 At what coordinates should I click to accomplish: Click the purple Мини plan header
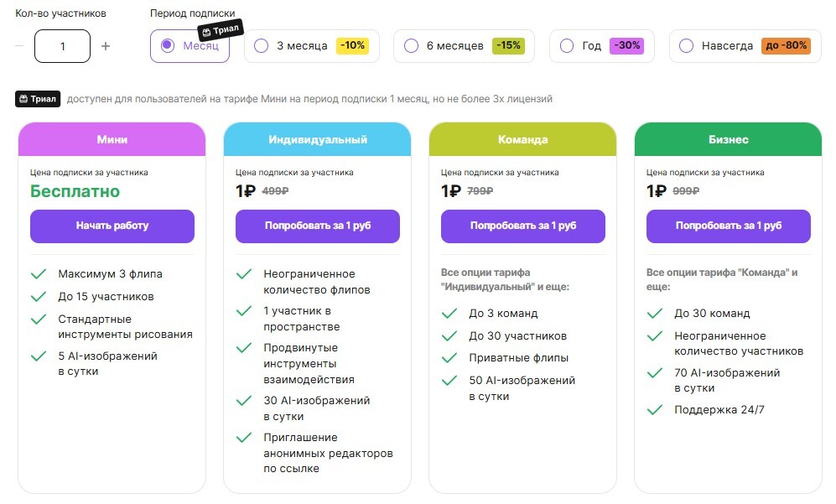coord(112,139)
